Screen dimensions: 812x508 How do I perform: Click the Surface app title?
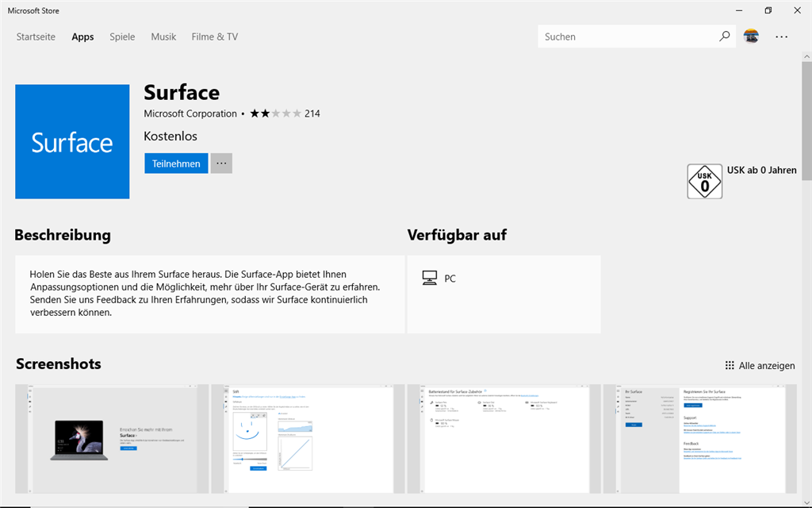point(182,92)
